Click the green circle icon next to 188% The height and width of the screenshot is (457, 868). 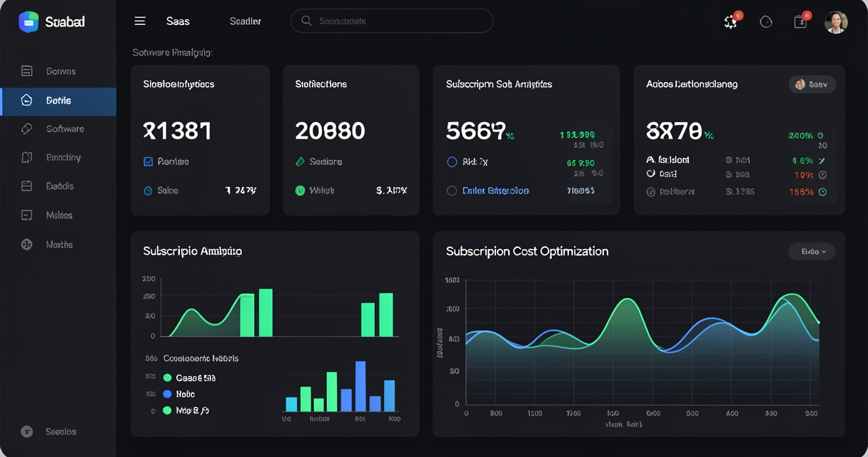point(822,191)
